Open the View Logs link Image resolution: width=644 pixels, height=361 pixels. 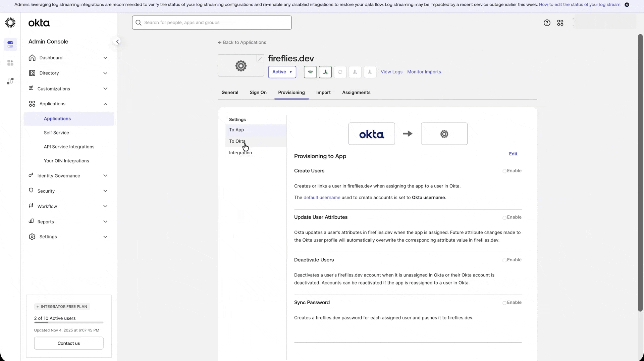[391, 72]
